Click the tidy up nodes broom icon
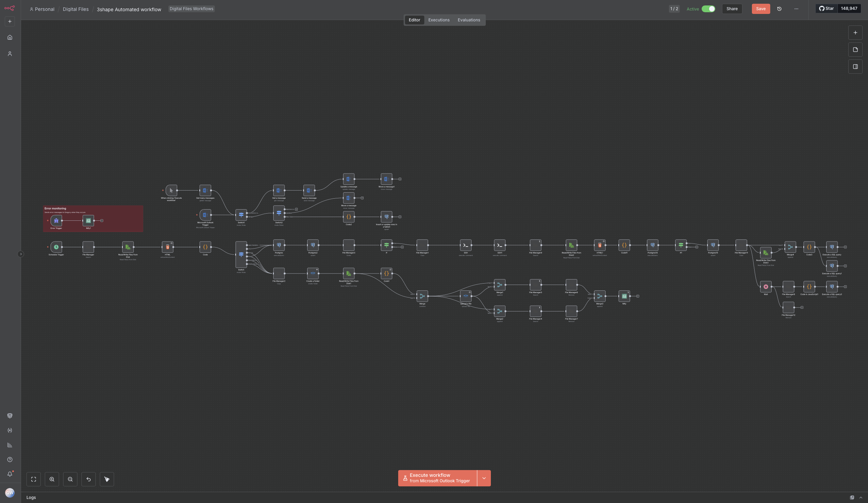The width and height of the screenshot is (868, 503). 107,479
